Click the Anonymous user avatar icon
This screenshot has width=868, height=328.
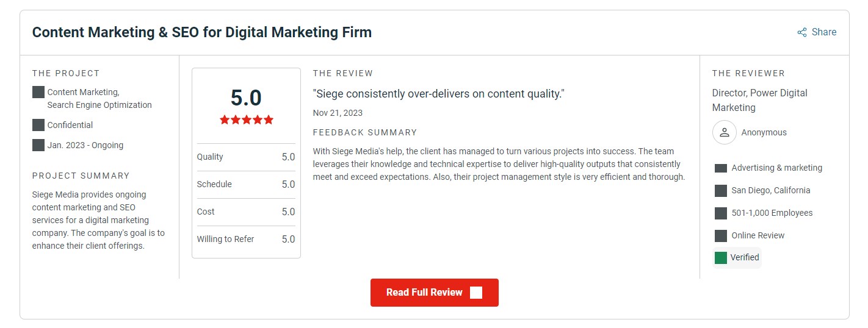(724, 132)
